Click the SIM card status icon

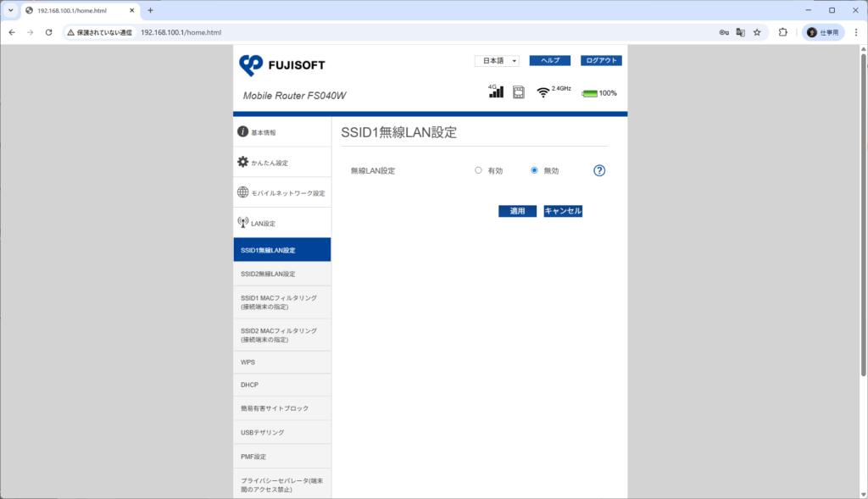click(518, 92)
